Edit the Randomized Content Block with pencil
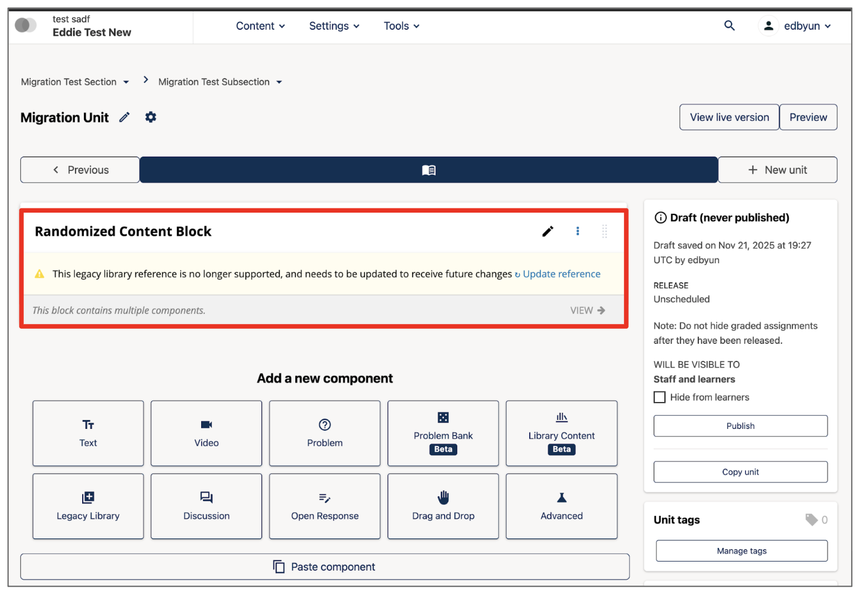 pyautogui.click(x=548, y=231)
